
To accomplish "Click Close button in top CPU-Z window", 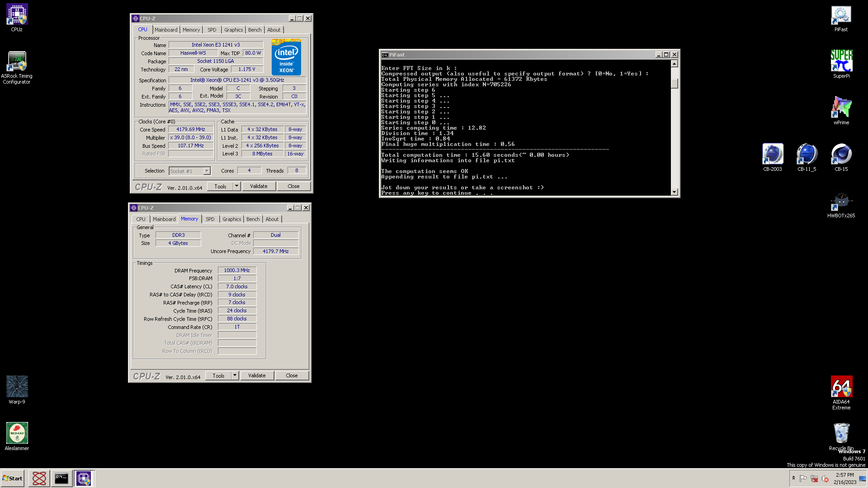I will (293, 187).
